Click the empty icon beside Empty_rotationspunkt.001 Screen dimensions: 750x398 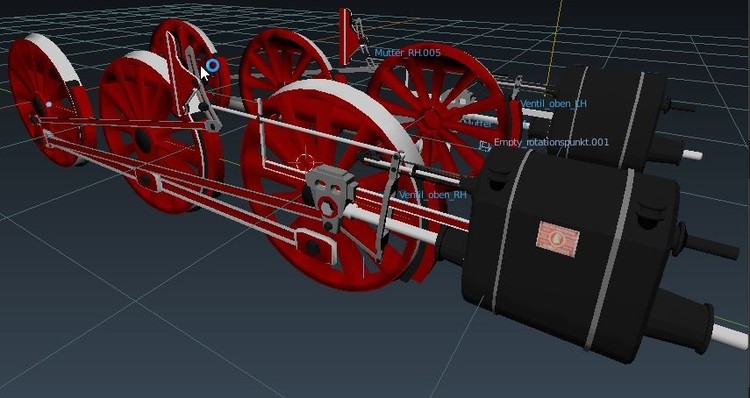(x=485, y=145)
